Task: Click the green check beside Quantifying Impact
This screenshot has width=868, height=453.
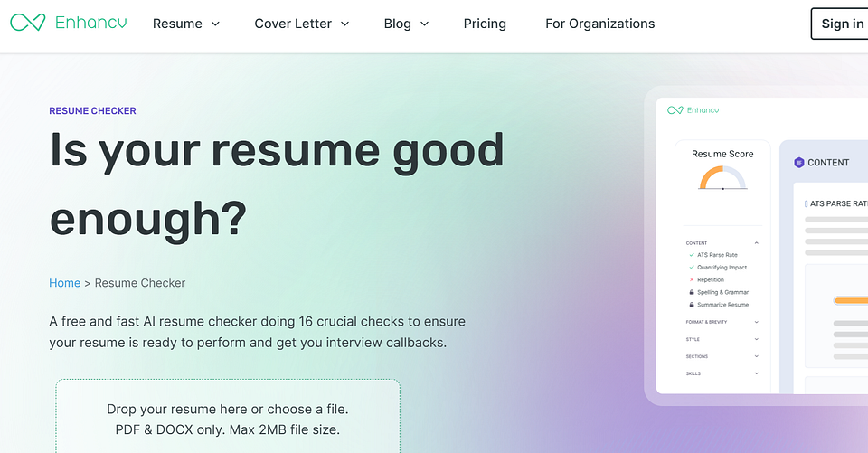Action: click(x=692, y=267)
